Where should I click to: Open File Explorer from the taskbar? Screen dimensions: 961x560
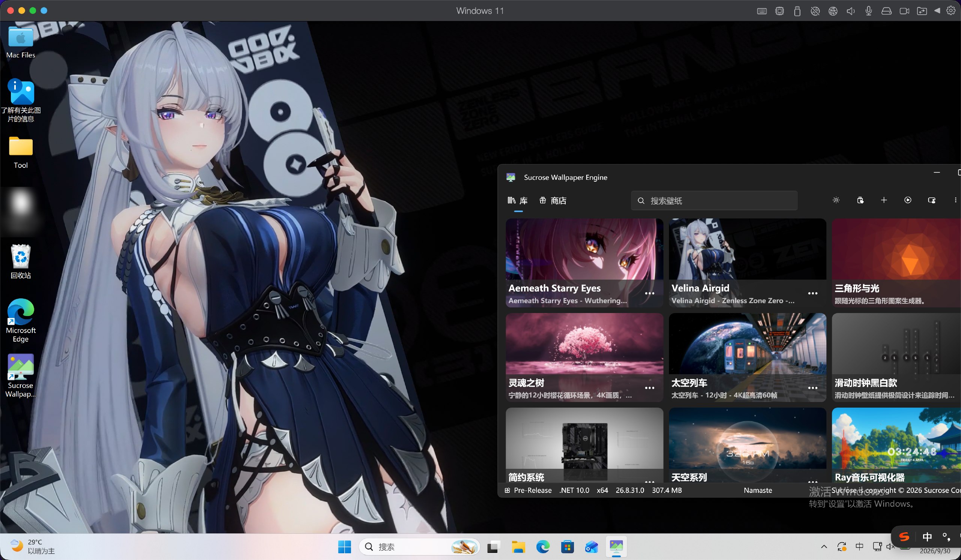point(518,547)
